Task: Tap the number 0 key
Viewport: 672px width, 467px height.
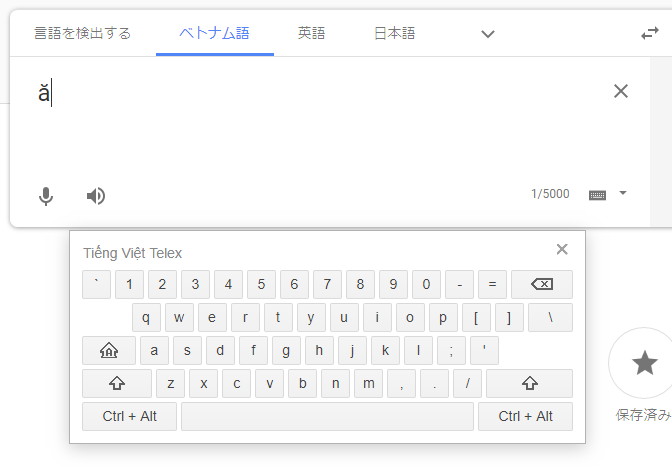Action: pyautogui.click(x=426, y=284)
